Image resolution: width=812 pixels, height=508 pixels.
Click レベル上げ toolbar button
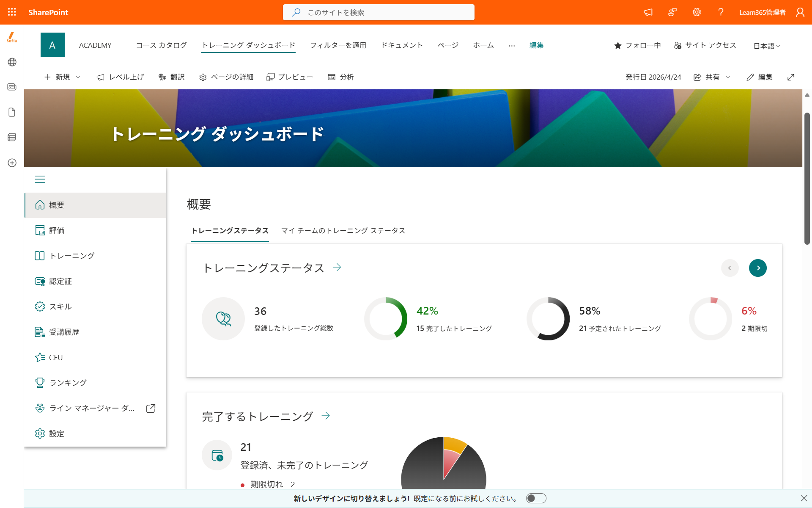coord(120,77)
